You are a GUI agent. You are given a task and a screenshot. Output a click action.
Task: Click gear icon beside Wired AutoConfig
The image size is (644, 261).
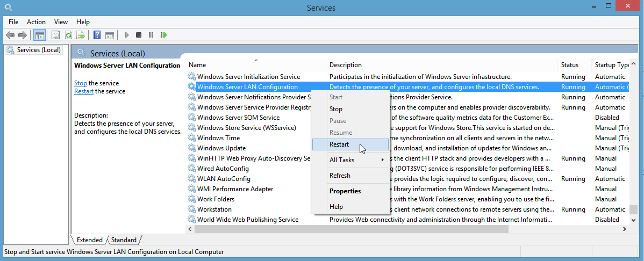[x=191, y=169]
